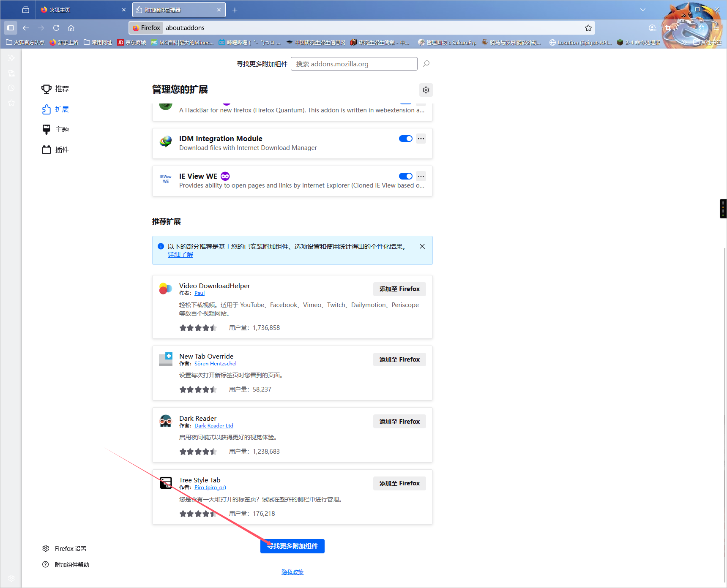
Task: Open new tab with plus icon
Action: tap(235, 10)
